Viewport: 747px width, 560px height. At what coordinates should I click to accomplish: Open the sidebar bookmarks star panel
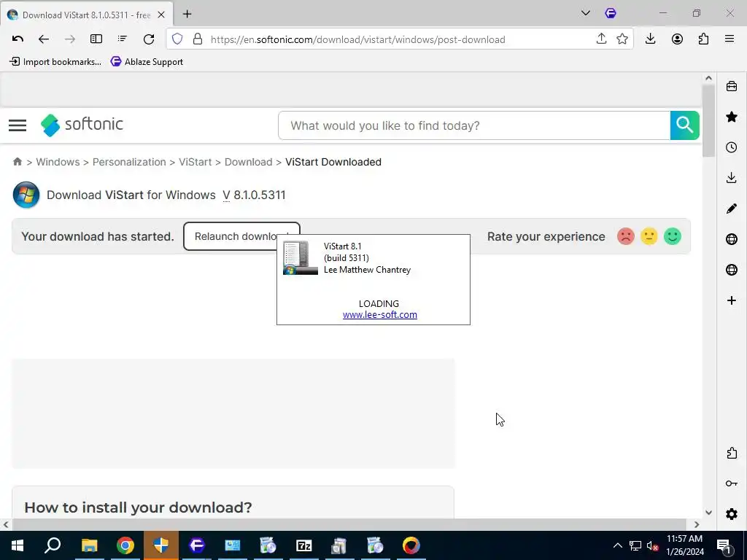click(x=731, y=117)
